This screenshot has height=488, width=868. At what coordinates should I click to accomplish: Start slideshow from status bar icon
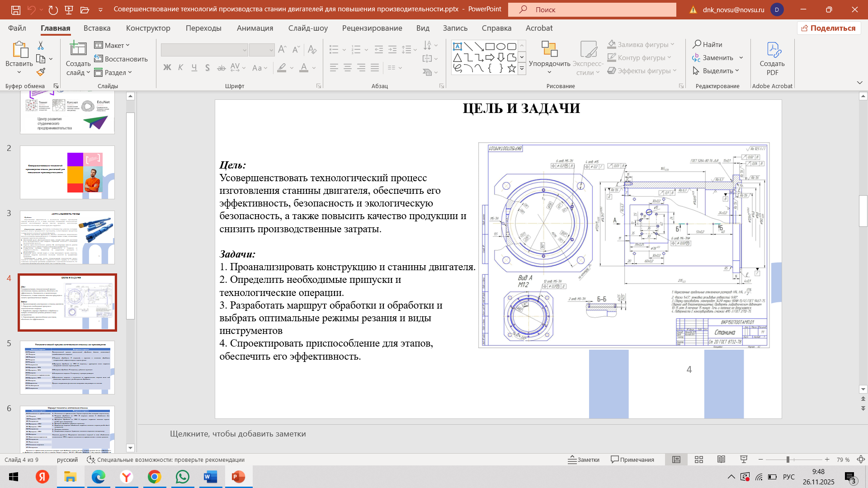(x=744, y=460)
